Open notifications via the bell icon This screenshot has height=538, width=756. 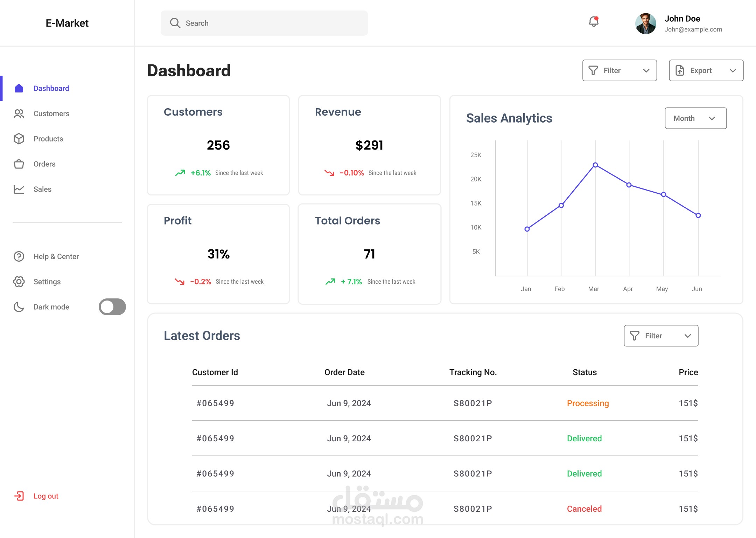594,22
